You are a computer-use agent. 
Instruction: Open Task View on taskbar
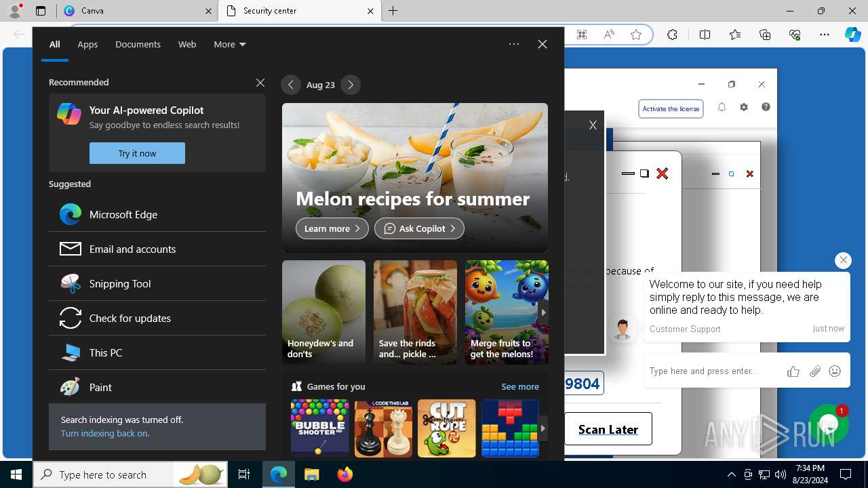(244, 474)
